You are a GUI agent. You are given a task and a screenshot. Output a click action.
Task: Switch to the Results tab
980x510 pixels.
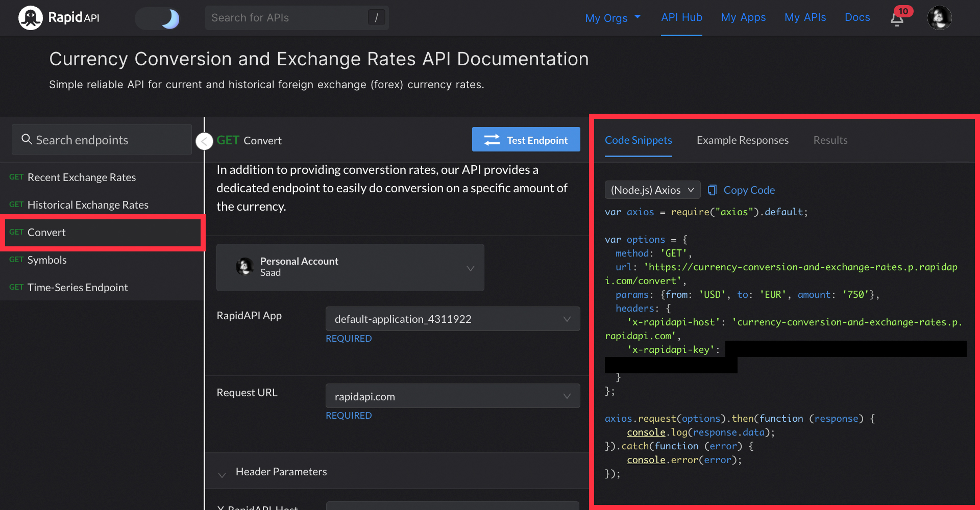pos(830,140)
